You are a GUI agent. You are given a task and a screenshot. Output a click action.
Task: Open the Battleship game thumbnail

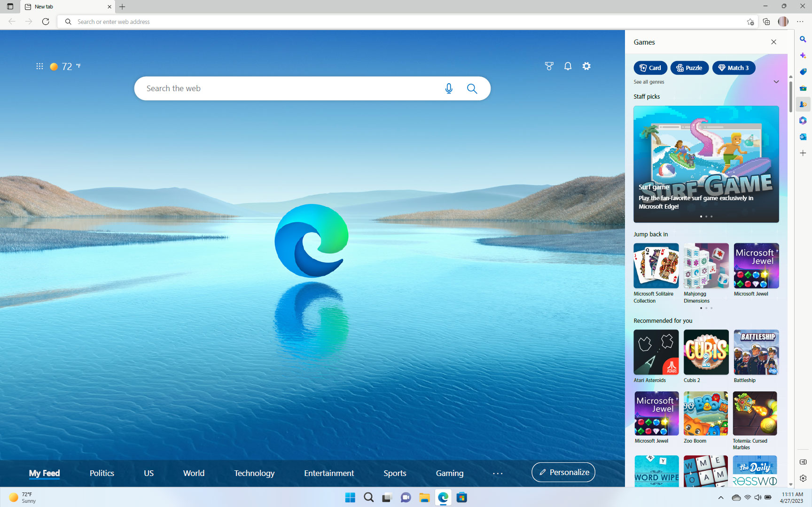[756, 352]
